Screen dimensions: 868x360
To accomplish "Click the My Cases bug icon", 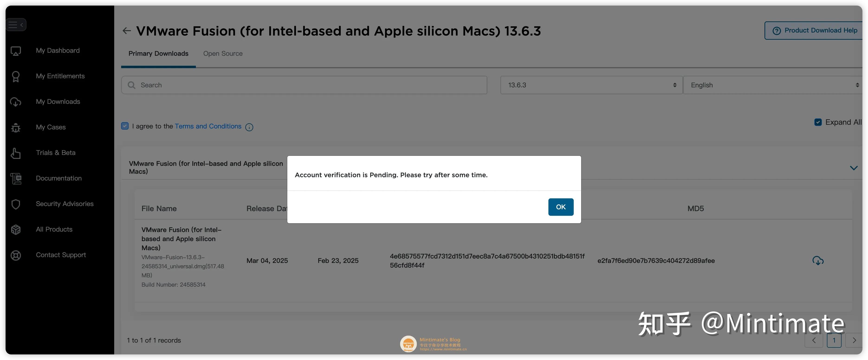I will point(16,128).
